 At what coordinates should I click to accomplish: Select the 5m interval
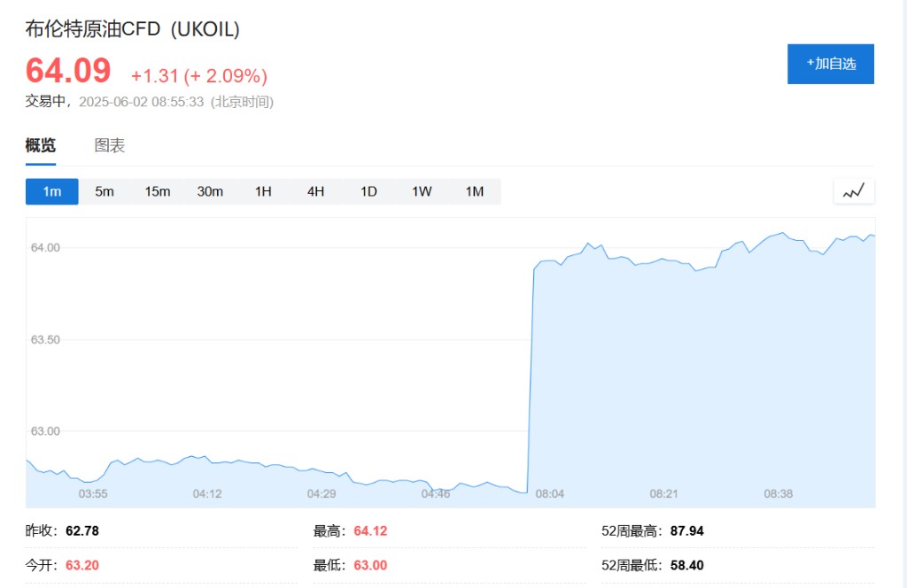tap(105, 191)
